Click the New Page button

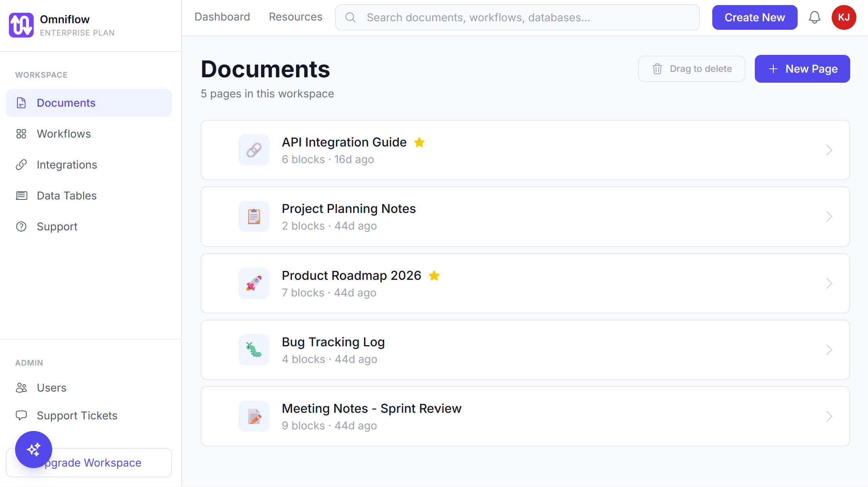(802, 69)
